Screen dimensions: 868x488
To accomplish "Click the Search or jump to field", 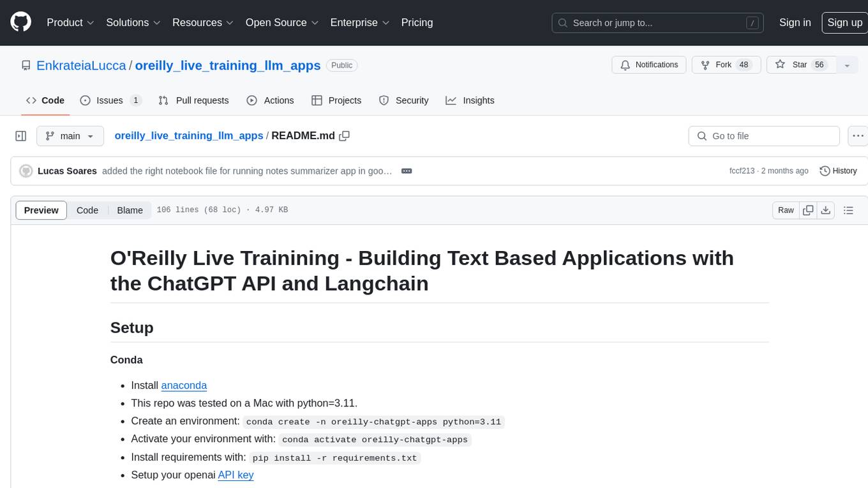I will [659, 23].
